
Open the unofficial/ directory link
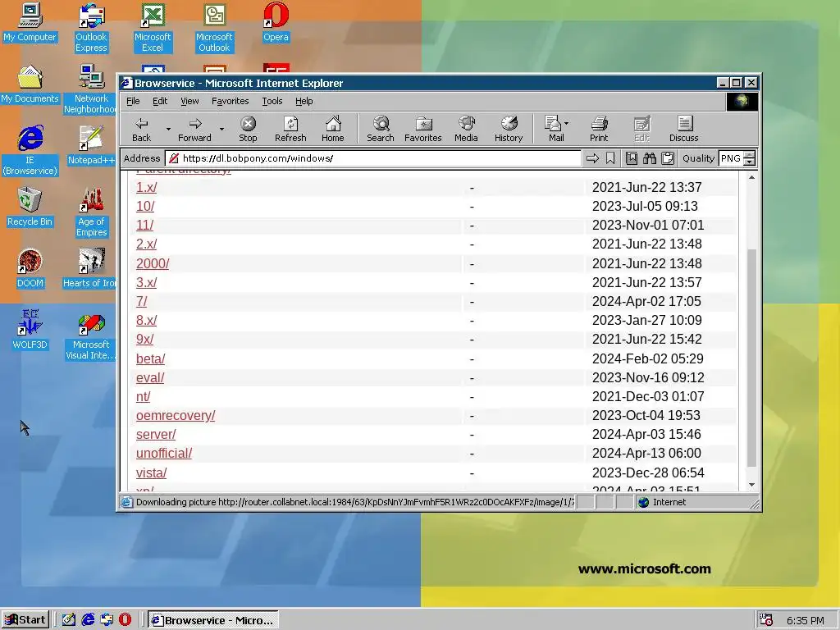coord(164,453)
